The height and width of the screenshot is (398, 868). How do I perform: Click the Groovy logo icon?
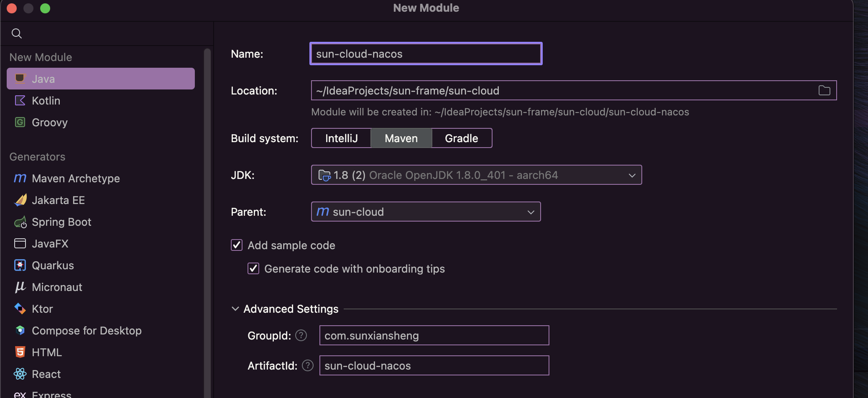(x=20, y=122)
